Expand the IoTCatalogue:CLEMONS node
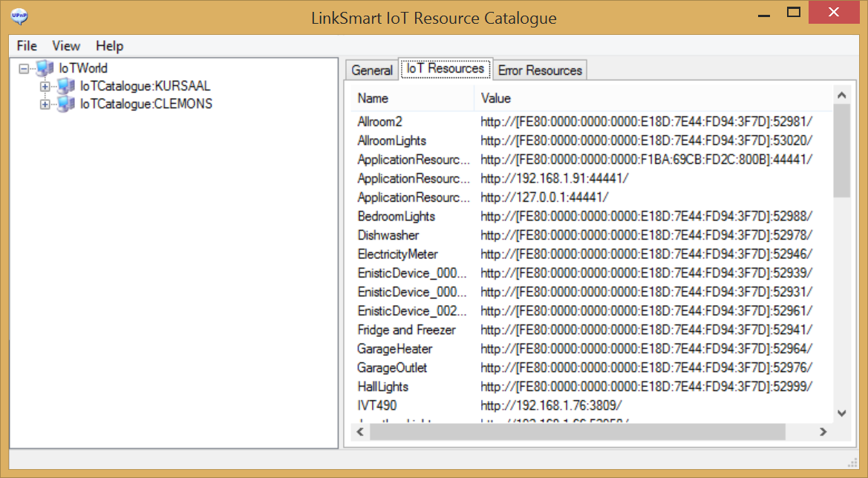Screen dimensions: 868x478 (45, 104)
